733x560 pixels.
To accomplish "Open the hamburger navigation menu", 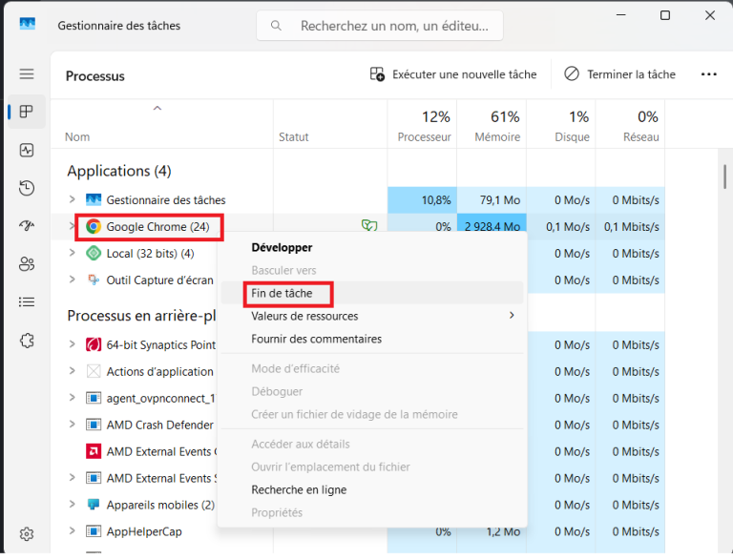I will click(27, 73).
